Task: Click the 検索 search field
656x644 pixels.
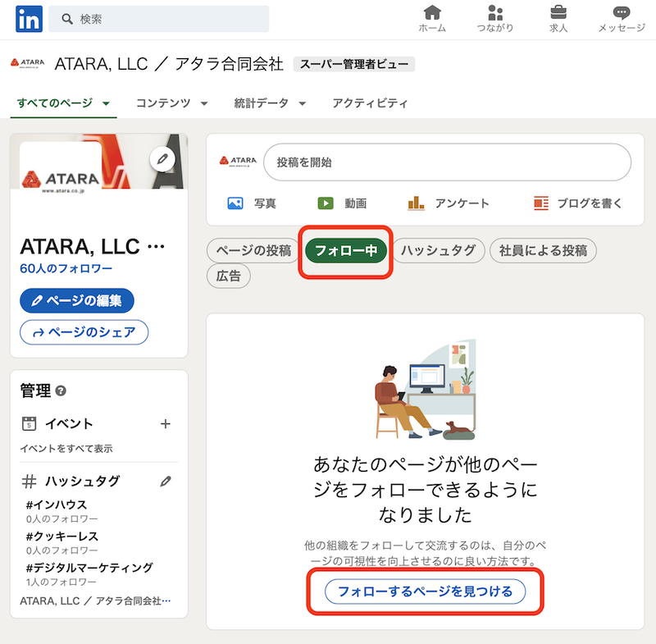Action: 159,19
